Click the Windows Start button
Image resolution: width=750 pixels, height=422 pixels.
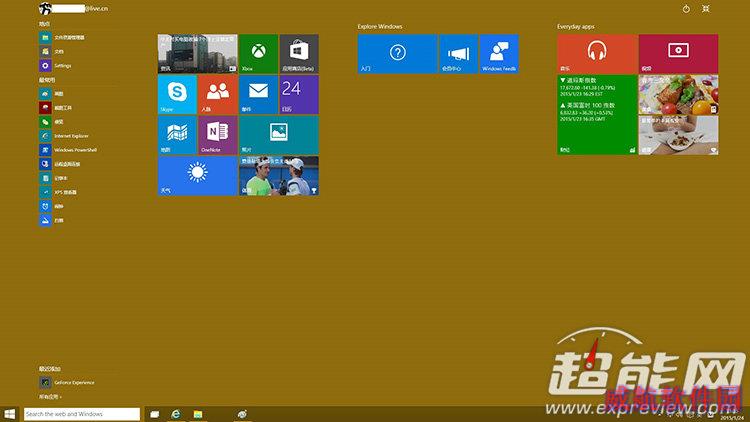(x=10, y=414)
